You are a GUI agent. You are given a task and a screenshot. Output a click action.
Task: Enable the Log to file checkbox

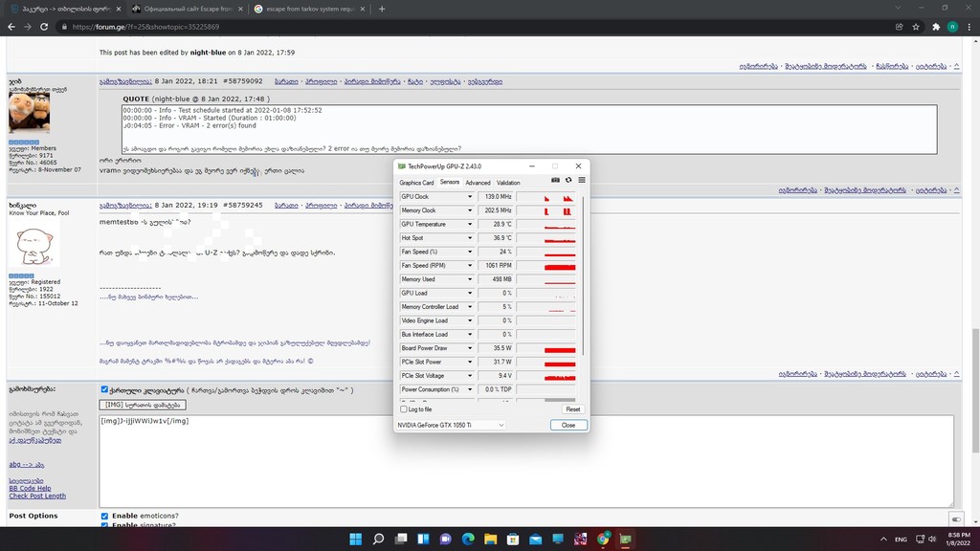[x=404, y=409]
